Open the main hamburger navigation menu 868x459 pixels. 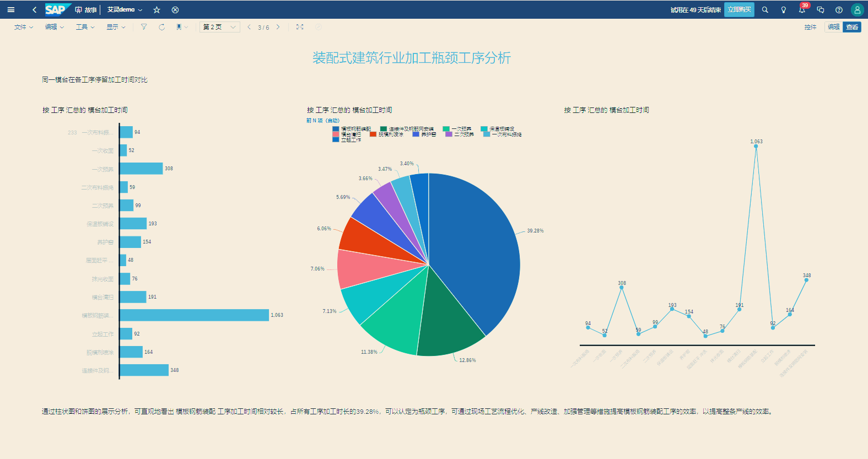pyautogui.click(x=10, y=9)
